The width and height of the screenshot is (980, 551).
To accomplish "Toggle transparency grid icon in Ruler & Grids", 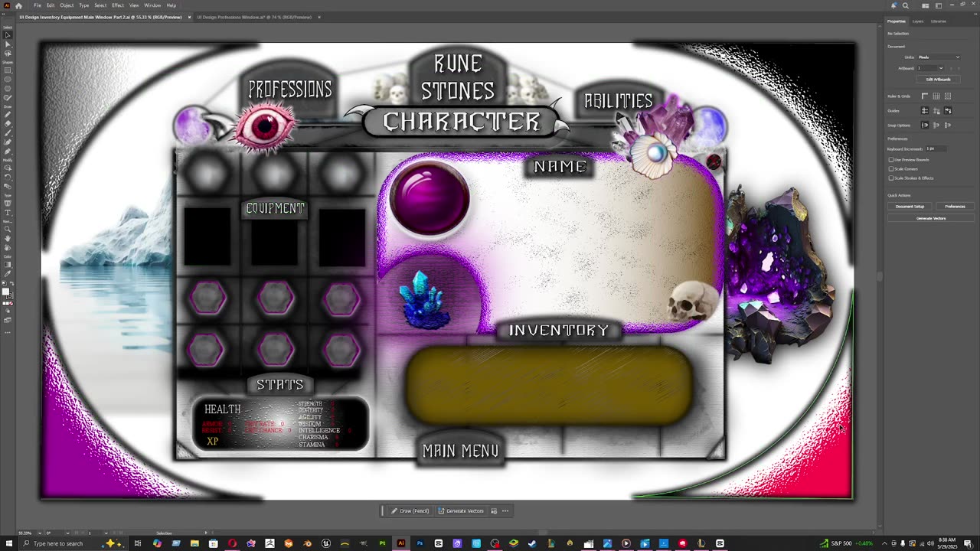I will coord(947,96).
